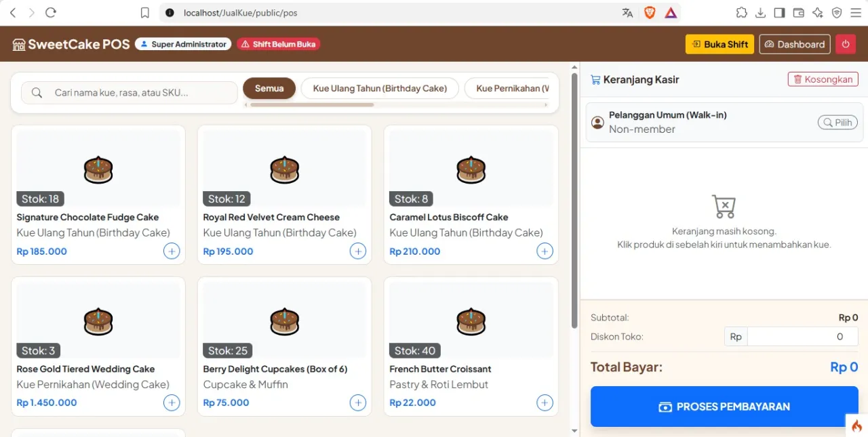Choose a customer with Pilih
868x437 pixels.
click(837, 123)
